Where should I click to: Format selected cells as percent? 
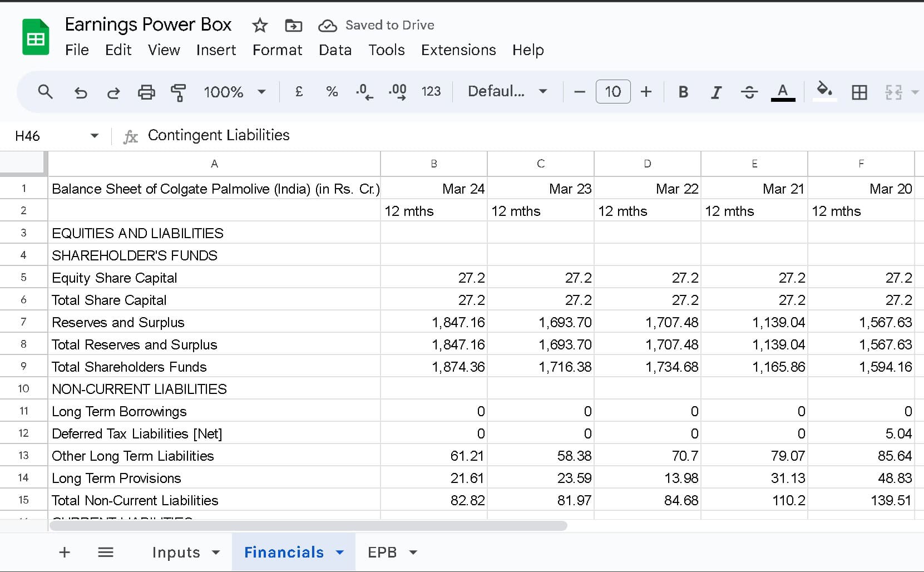[x=332, y=92]
